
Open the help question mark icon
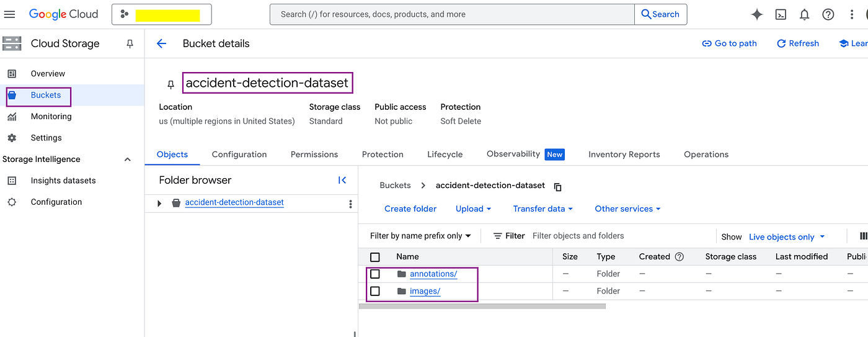(828, 14)
